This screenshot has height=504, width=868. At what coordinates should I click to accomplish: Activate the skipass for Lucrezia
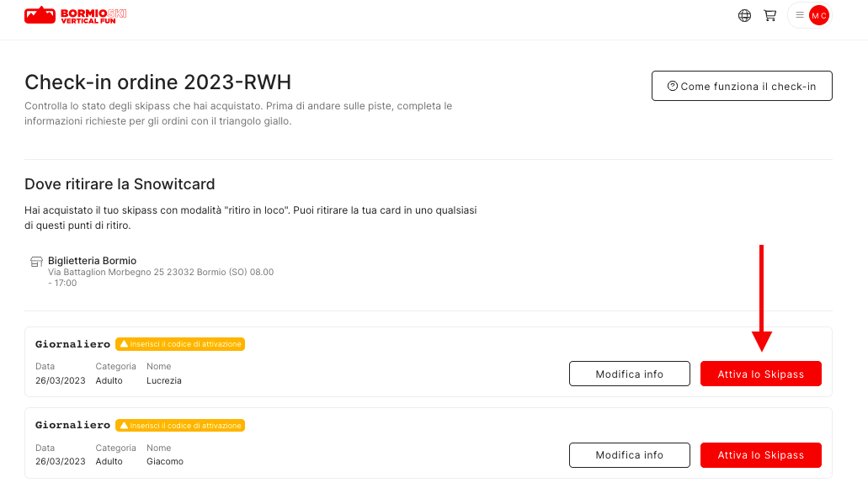point(760,374)
